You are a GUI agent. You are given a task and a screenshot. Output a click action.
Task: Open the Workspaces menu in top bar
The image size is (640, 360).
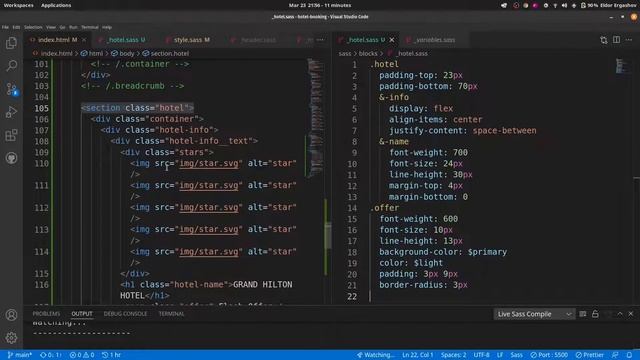tap(18, 5)
